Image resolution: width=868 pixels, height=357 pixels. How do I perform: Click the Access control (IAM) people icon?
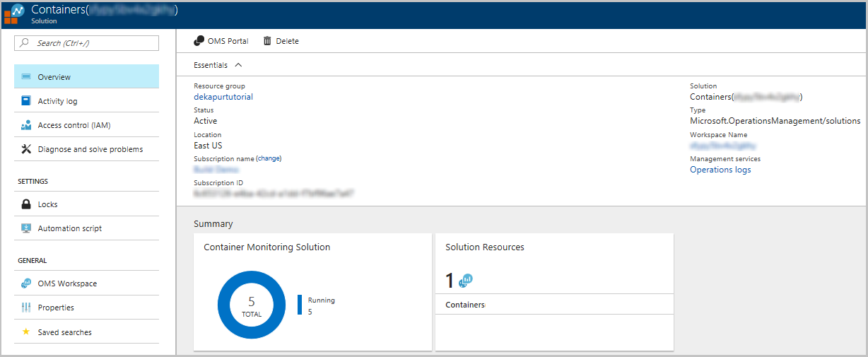pos(26,125)
